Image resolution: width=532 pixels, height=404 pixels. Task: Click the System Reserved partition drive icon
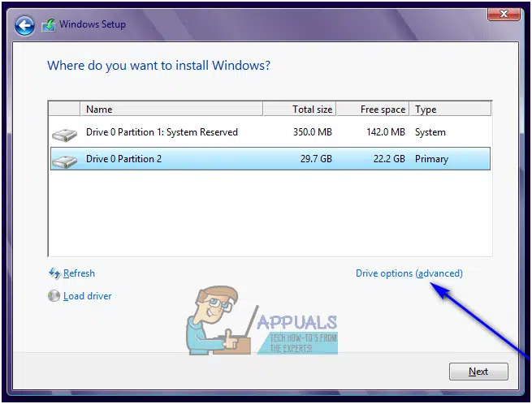[64, 135]
